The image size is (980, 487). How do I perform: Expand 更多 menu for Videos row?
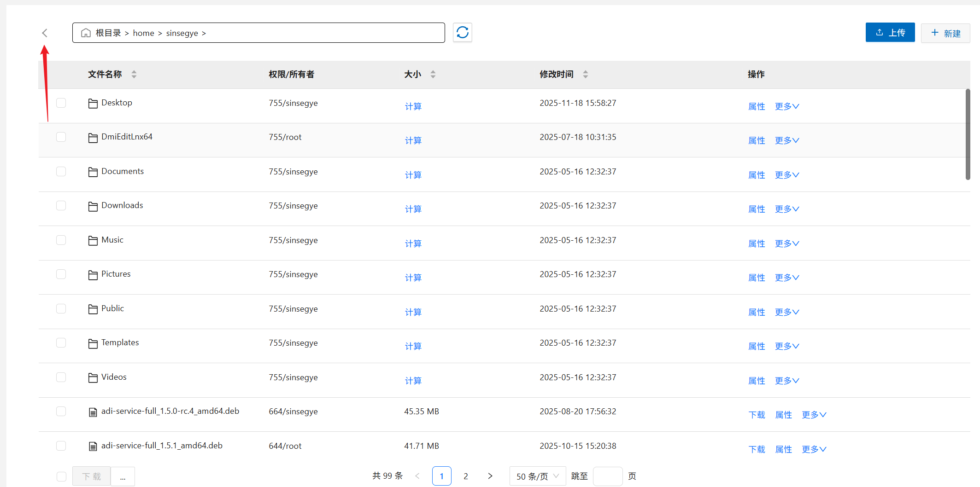pos(786,381)
